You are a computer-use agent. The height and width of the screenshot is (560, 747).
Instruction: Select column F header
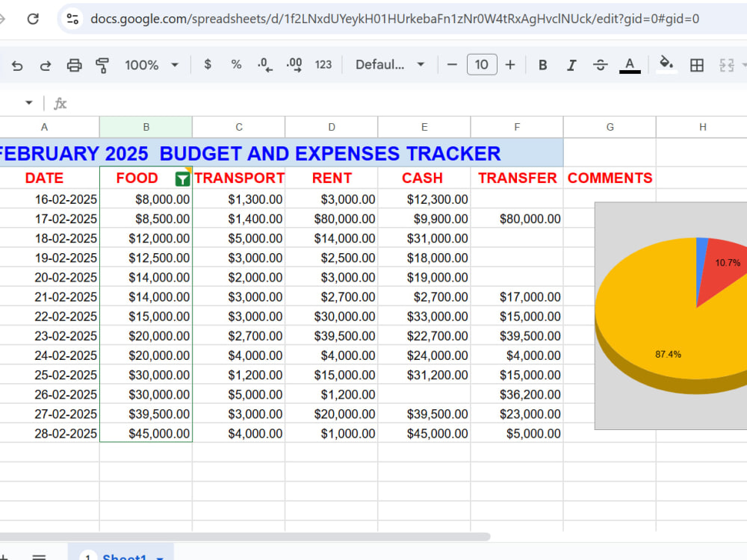click(517, 127)
